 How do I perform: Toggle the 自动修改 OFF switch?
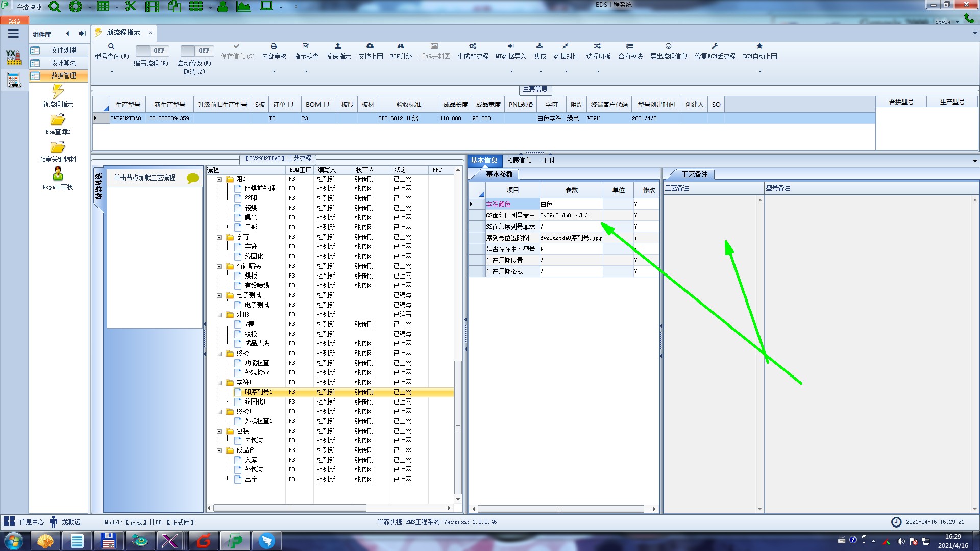[197, 51]
